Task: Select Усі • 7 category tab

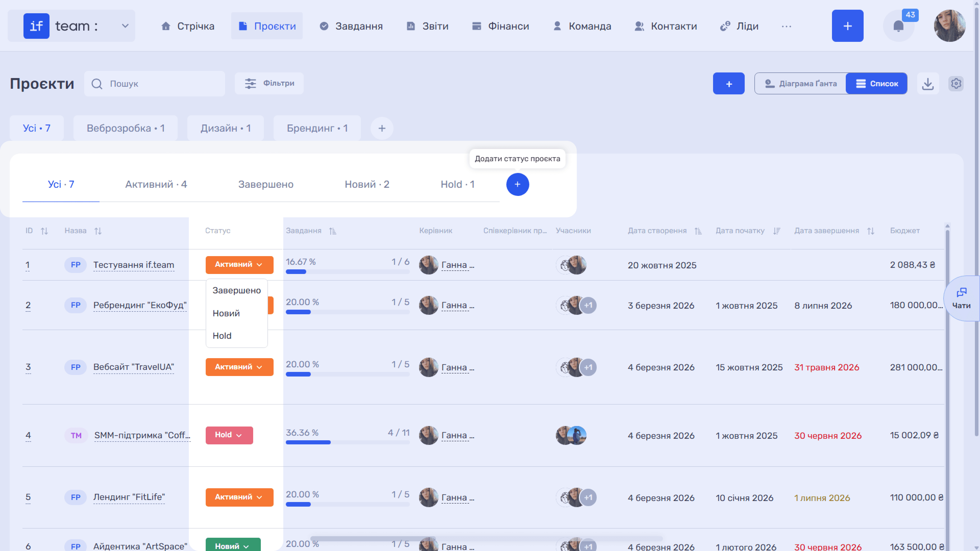Action: tap(36, 128)
